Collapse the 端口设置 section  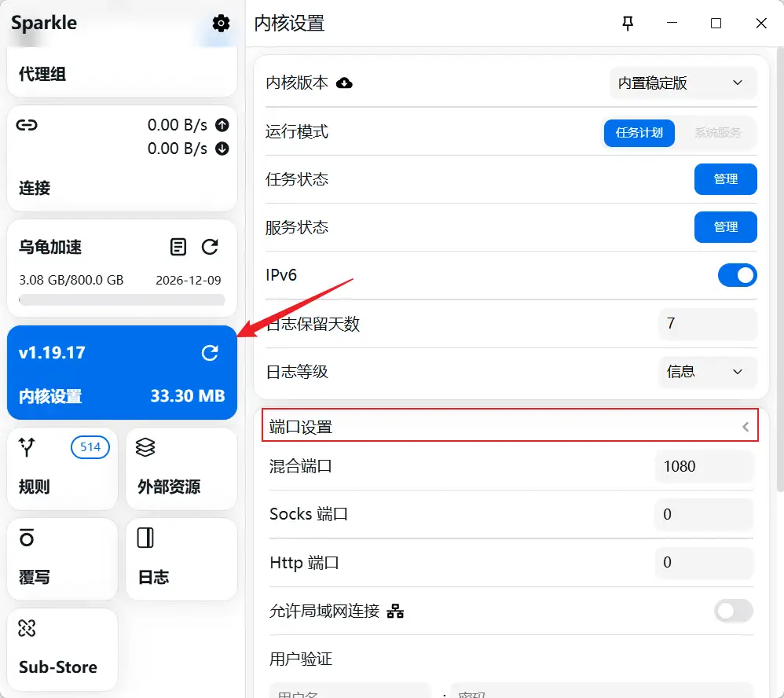pyautogui.click(x=745, y=428)
